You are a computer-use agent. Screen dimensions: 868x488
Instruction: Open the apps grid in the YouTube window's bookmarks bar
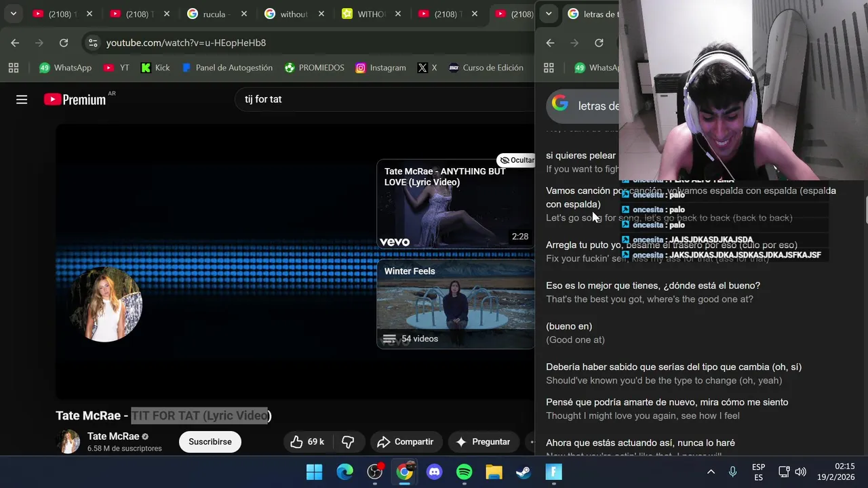14,68
